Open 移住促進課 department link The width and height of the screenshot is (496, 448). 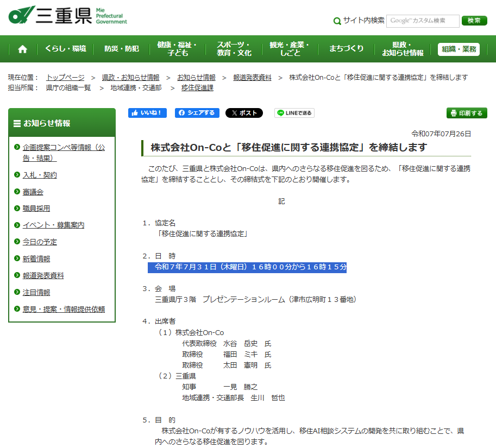[x=197, y=88]
